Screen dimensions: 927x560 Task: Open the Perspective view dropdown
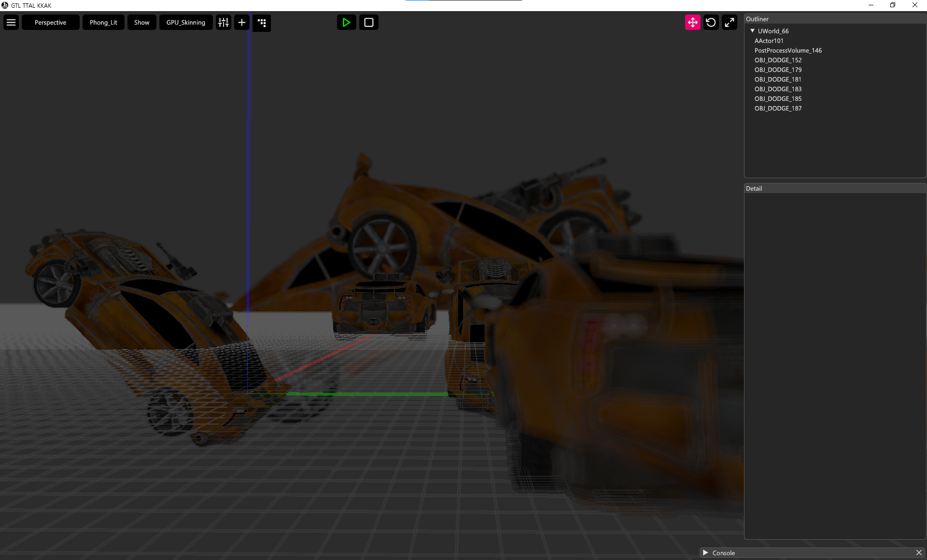click(50, 22)
